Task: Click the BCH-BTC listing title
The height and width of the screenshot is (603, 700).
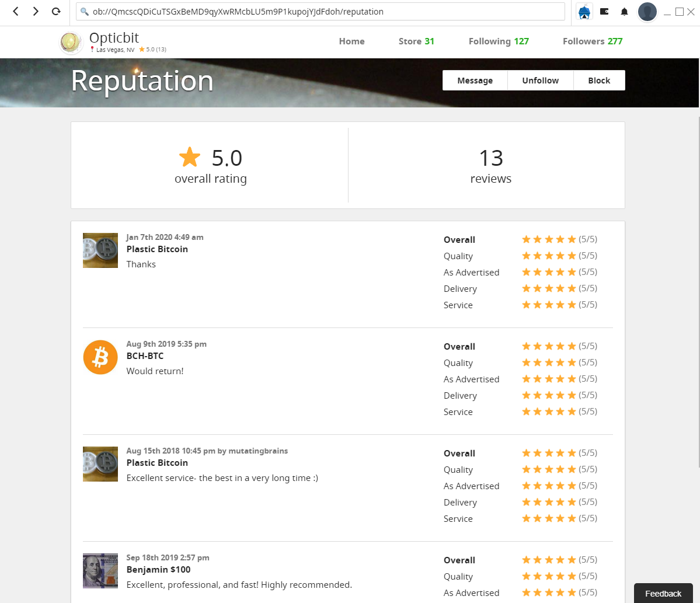Action: [x=145, y=355]
